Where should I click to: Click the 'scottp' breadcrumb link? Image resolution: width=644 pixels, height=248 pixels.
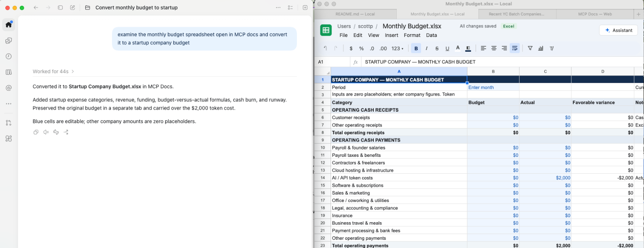pos(366,26)
